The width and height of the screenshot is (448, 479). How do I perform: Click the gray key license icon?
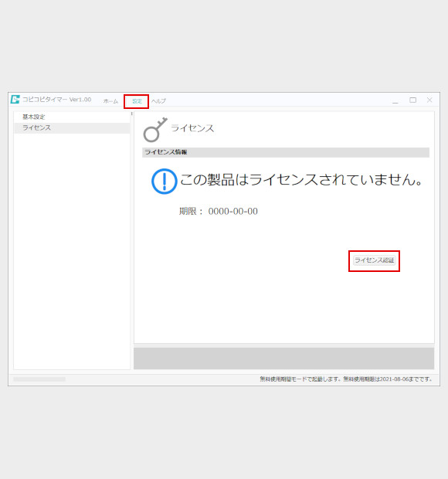click(155, 130)
